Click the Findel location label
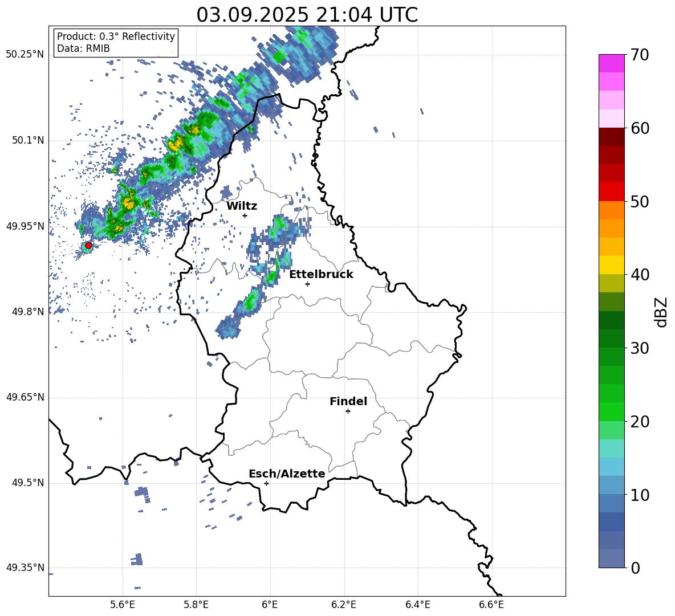 coord(348,401)
